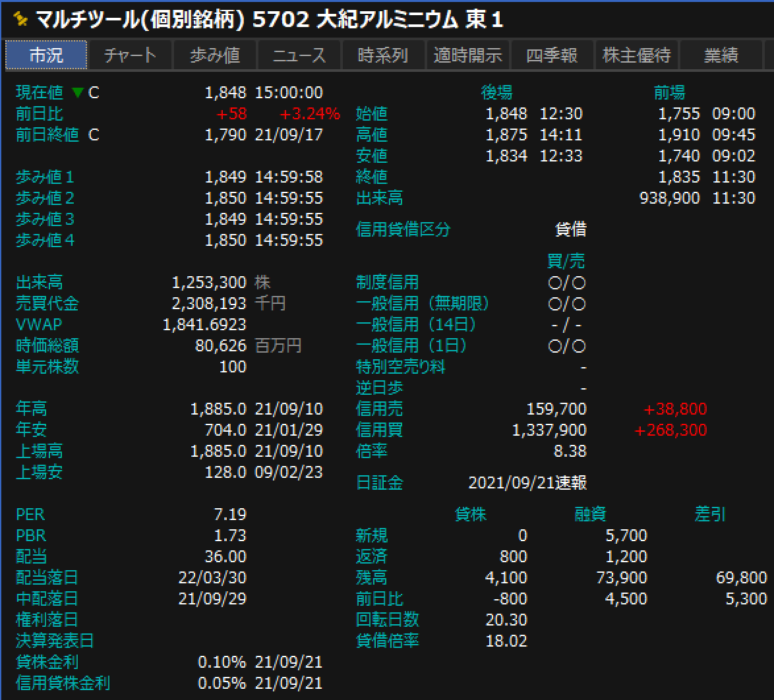Click VWAP value 1,841.6923
The image size is (774, 700).
(x=204, y=324)
